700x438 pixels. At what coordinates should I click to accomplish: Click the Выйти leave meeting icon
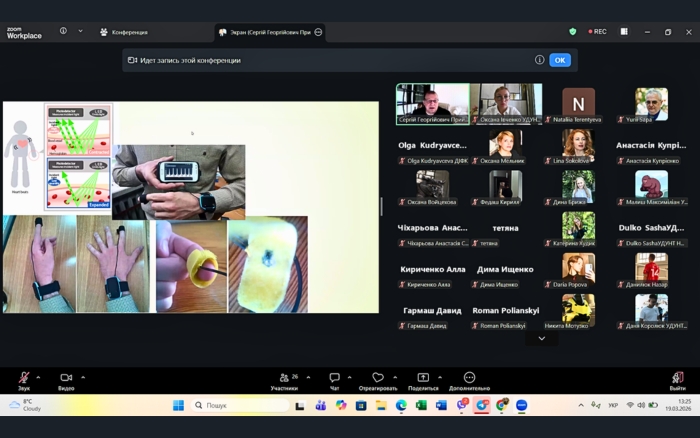677,379
